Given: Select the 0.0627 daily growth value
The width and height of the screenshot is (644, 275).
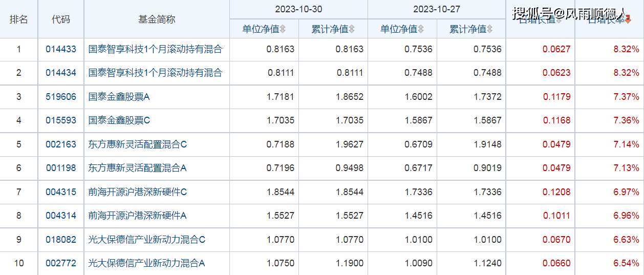Looking at the screenshot, I should (x=556, y=50).
